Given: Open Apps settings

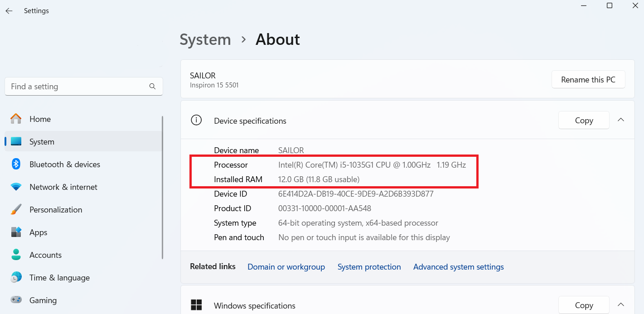Looking at the screenshot, I should coord(83,232).
